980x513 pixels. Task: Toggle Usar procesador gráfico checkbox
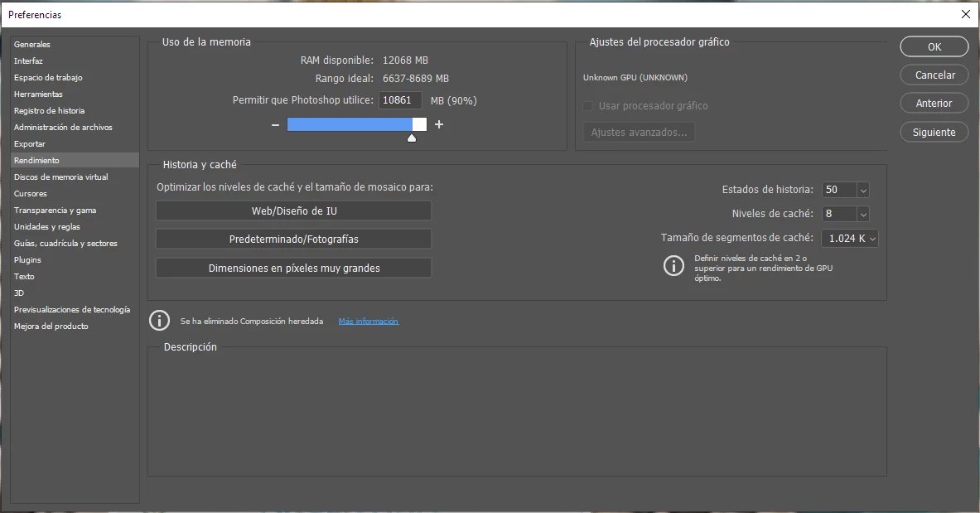click(x=587, y=106)
